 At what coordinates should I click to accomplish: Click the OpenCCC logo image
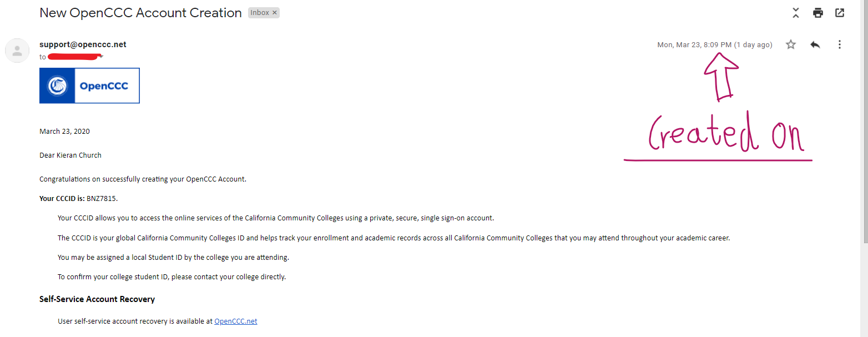(89, 85)
